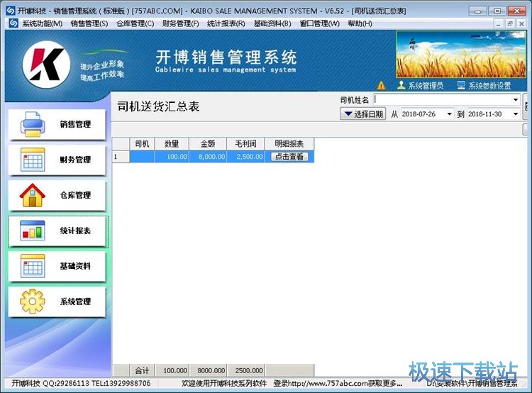
Task: Open the 窗口管理(W) menu
Action: pyautogui.click(x=320, y=23)
